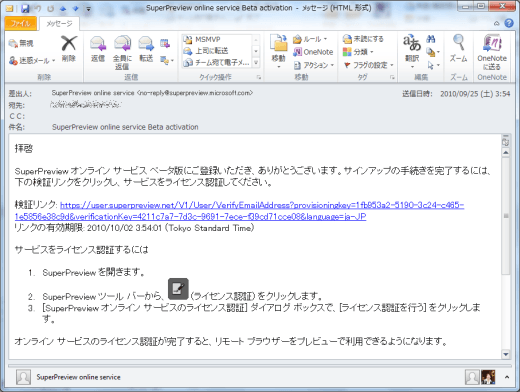
Task: Open the quick steps dialog launcher
Action: pyautogui.click(x=259, y=77)
